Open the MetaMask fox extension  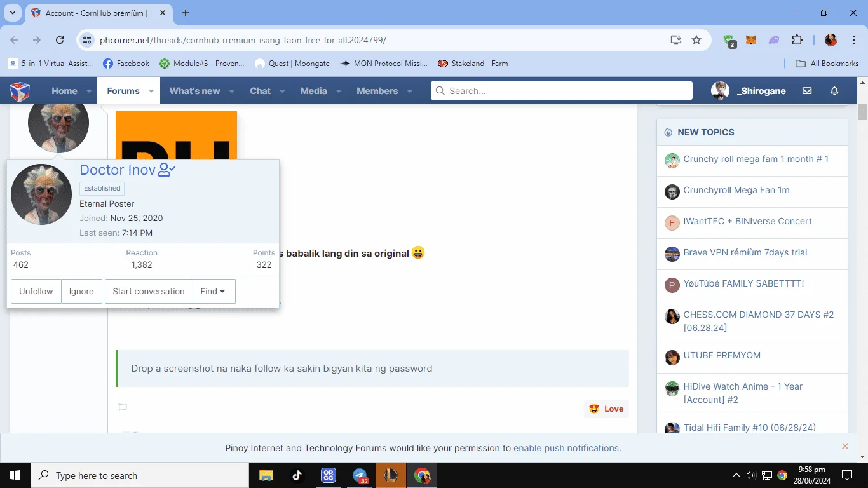coord(751,40)
